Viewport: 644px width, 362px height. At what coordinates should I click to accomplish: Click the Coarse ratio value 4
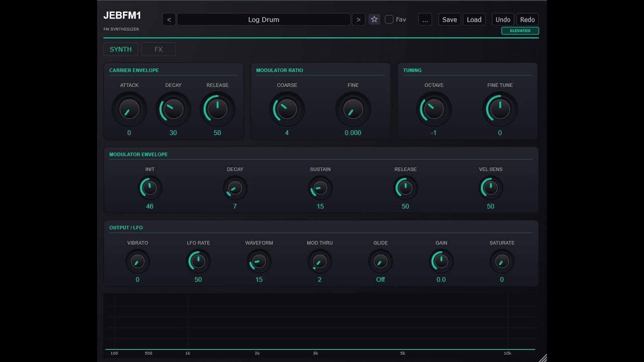tap(287, 133)
